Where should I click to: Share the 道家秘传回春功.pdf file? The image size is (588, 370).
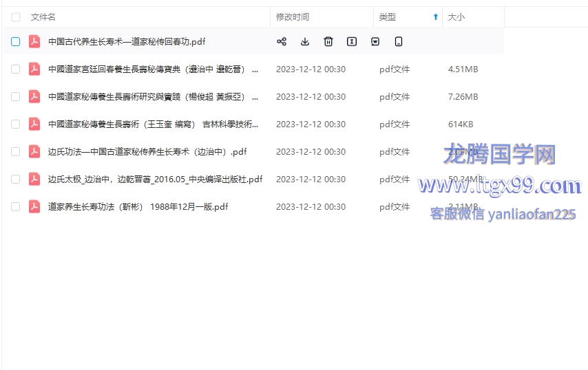[x=282, y=41]
